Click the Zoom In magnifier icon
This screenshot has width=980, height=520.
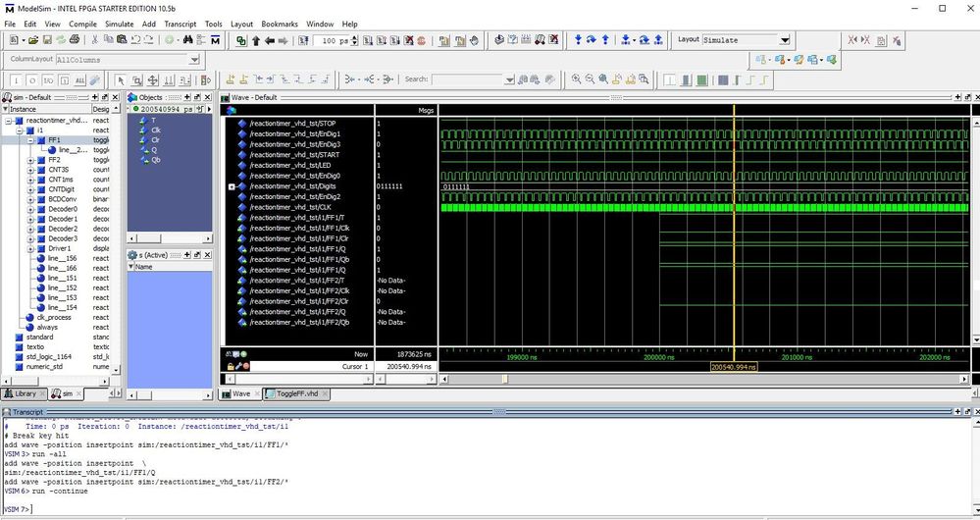tap(576, 79)
